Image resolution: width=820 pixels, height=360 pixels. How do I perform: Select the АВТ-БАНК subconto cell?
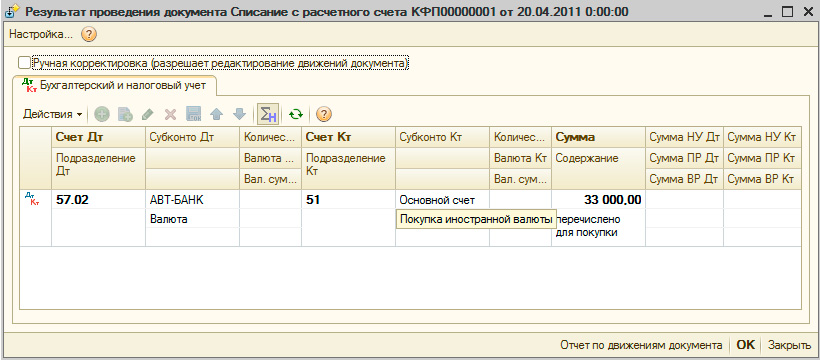tap(192, 199)
